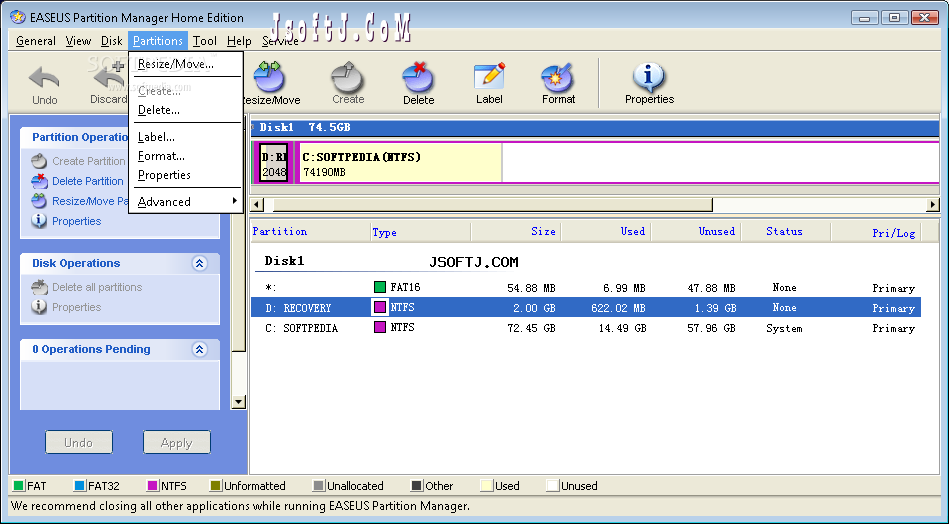Screen dimensions: 949x524
Task: Click NTFS color swatch in RECOVERY row
Action: (379, 307)
